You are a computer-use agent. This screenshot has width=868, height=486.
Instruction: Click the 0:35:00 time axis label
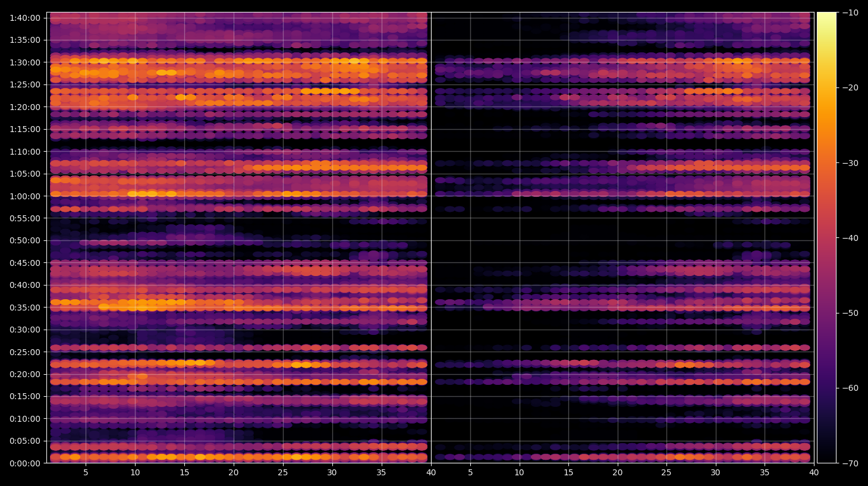(25, 308)
